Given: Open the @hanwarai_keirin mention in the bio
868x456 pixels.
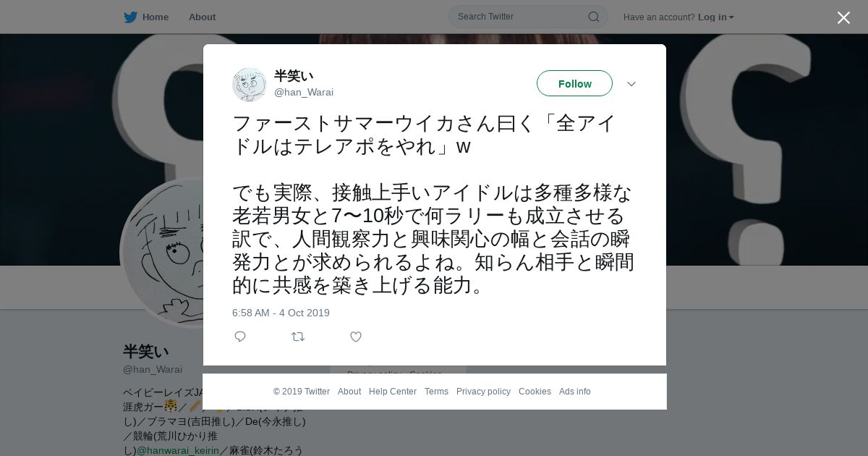Looking at the screenshot, I should tap(178, 450).
